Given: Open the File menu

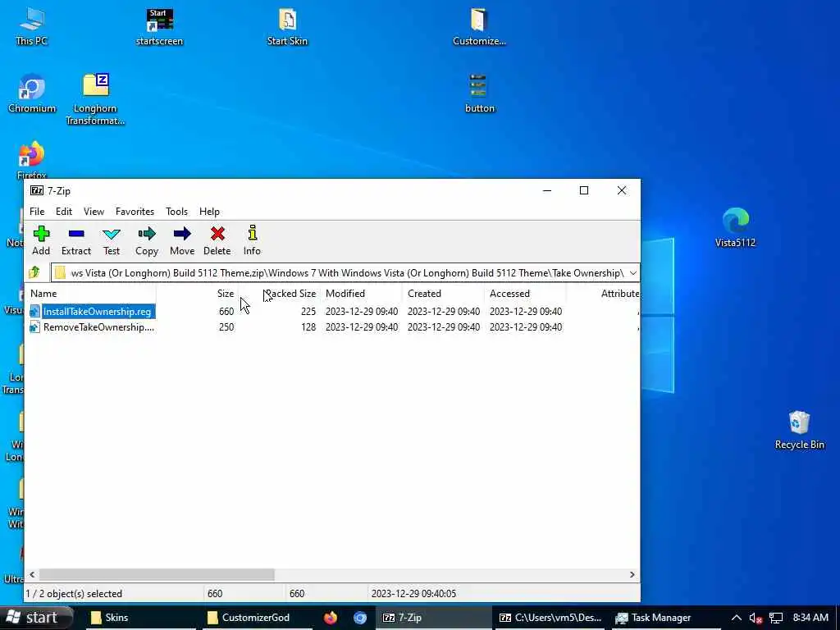Looking at the screenshot, I should (x=37, y=212).
